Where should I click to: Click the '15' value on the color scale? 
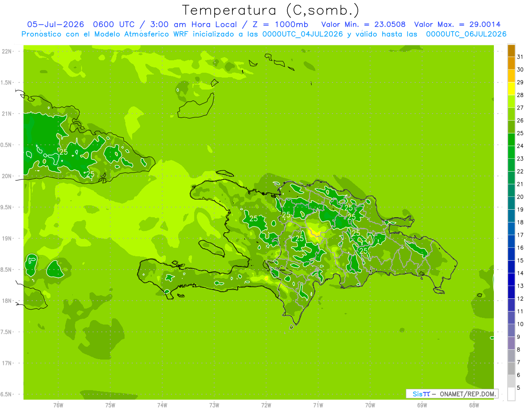[520, 260]
